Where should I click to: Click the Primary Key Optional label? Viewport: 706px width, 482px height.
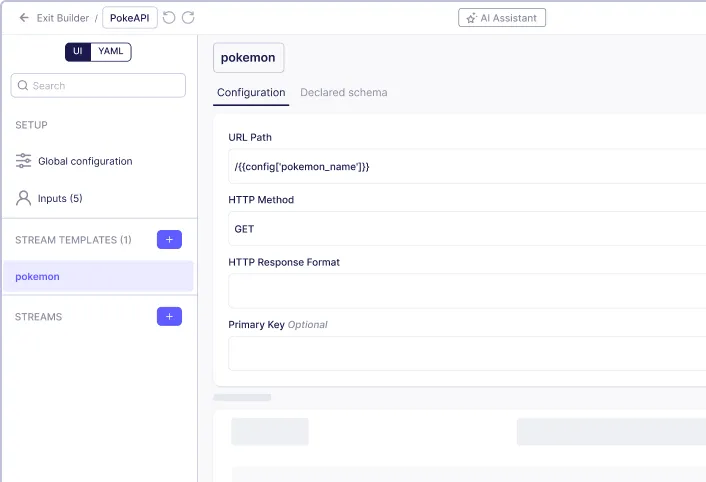(278, 325)
